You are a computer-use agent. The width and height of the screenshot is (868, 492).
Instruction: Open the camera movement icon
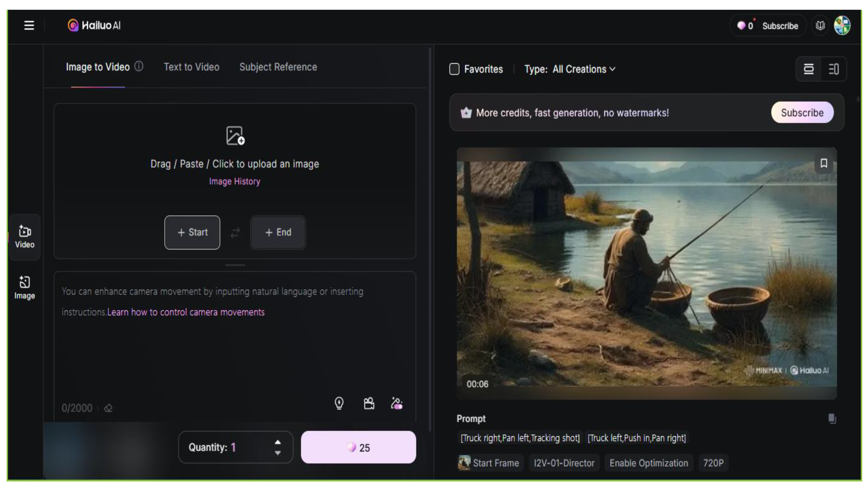click(369, 403)
